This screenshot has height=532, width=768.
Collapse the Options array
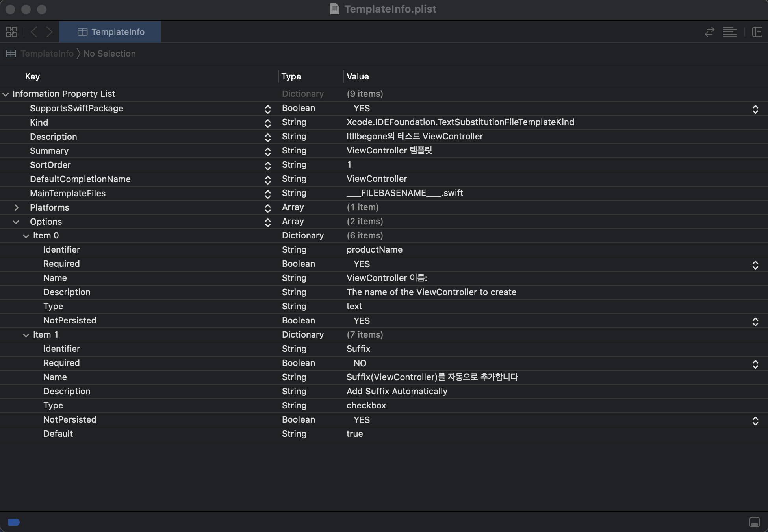[16, 222]
